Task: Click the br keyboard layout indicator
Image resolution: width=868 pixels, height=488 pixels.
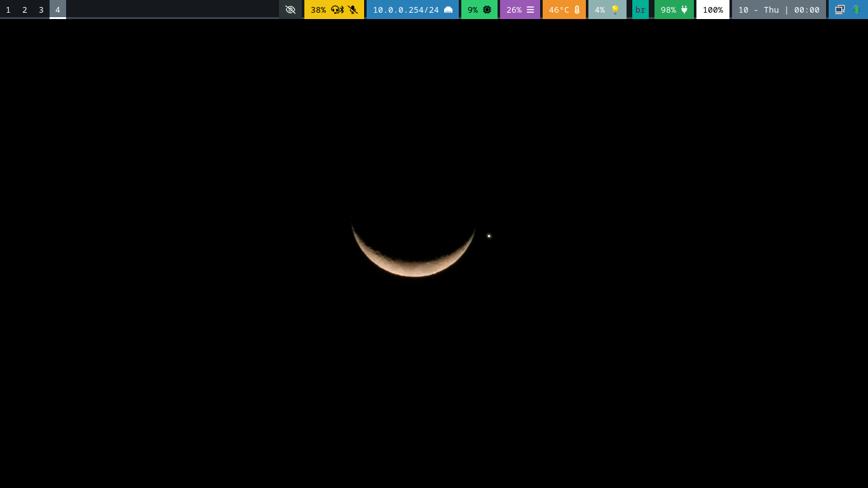Action: click(641, 10)
